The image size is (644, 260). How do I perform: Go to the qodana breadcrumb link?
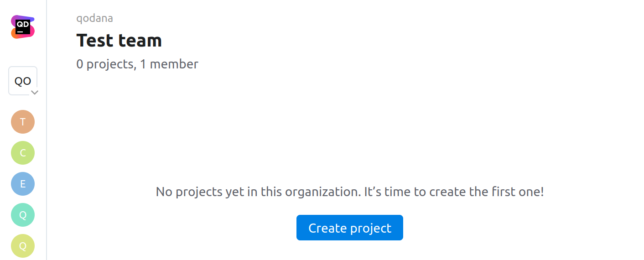(x=94, y=18)
